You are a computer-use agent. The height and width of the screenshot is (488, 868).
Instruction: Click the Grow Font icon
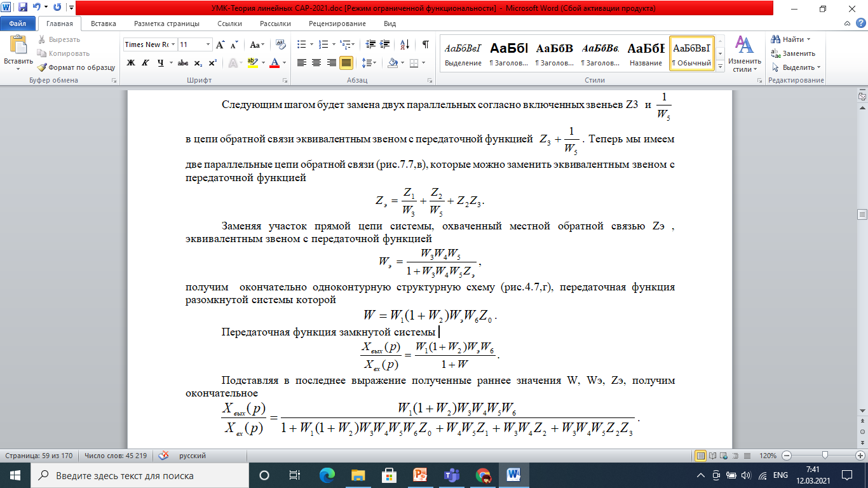coord(220,44)
